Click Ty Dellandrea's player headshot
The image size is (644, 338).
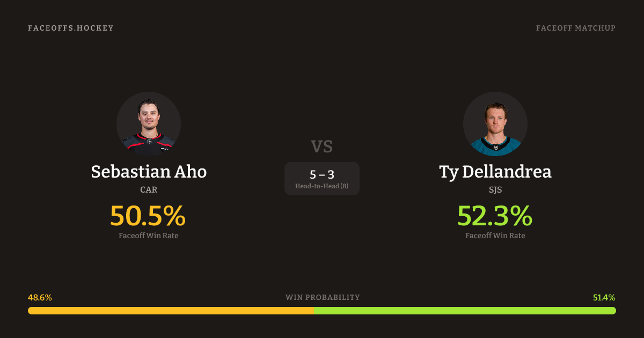pos(495,124)
